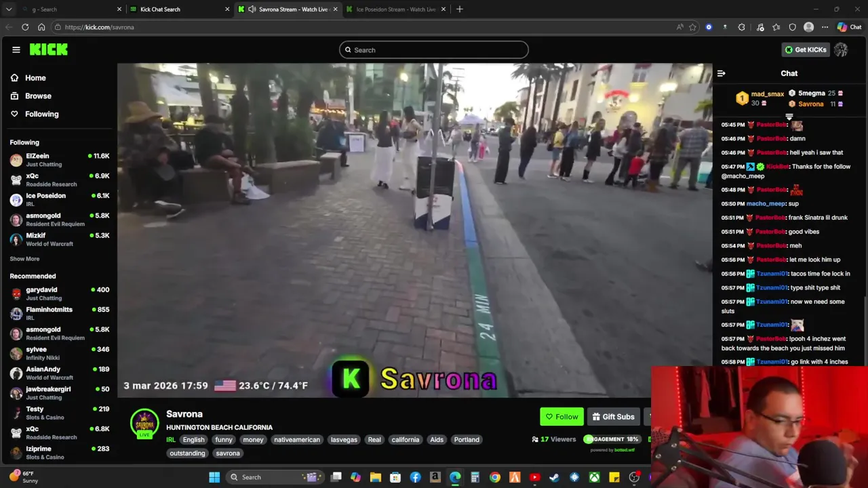Open Chrome from taskbar
868x488 pixels.
pyautogui.click(x=495, y=477)
